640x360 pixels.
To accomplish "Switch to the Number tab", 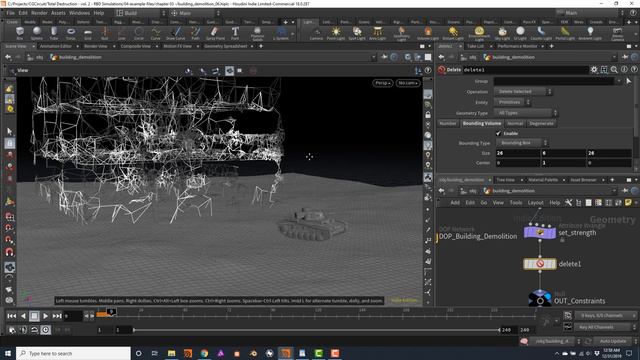I will coord(448,123).
